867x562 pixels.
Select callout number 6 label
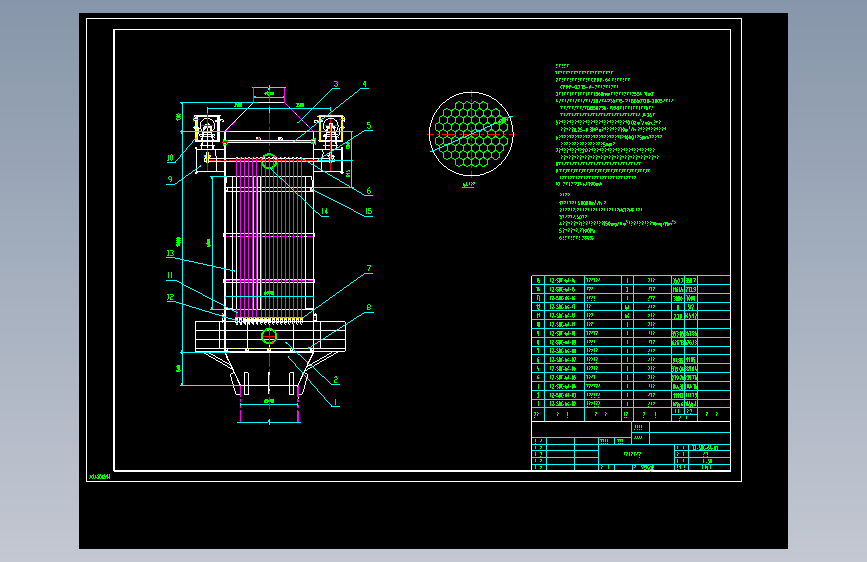point(369,191)
